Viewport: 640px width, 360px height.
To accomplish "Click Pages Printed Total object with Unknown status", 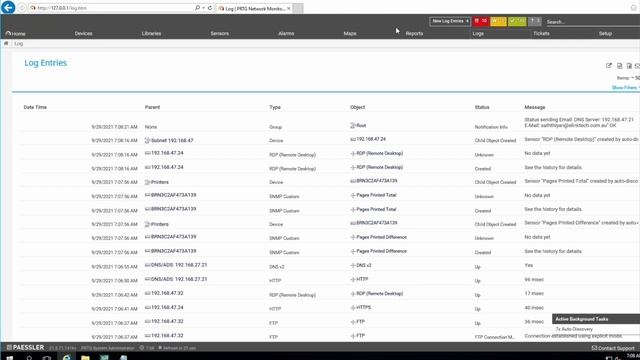I will click(x=373, y=195).
